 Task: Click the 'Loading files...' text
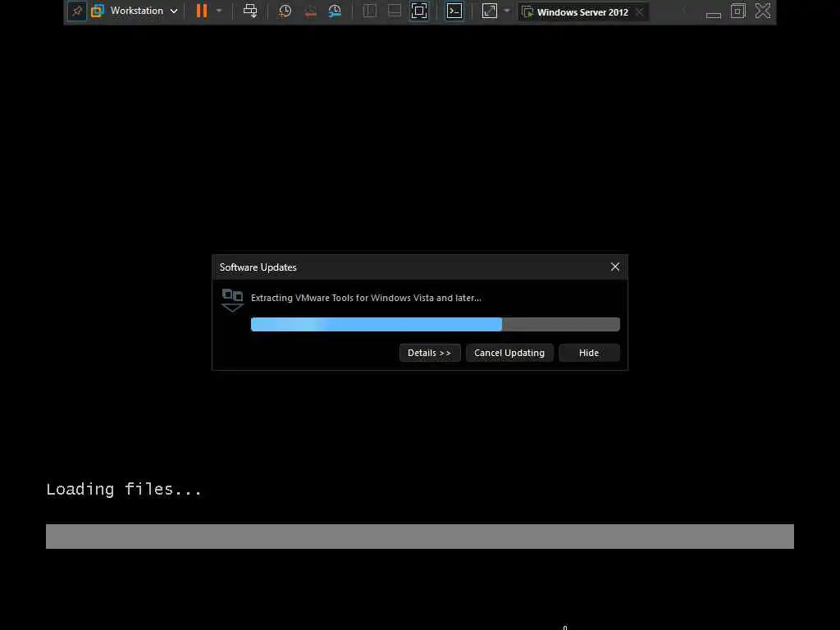point(124,489)
